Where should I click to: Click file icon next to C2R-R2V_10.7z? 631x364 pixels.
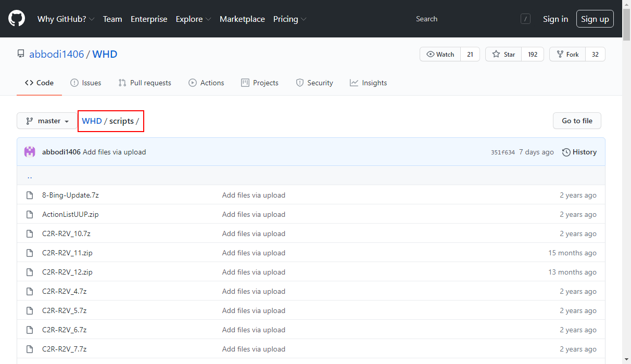pos(30,233)
